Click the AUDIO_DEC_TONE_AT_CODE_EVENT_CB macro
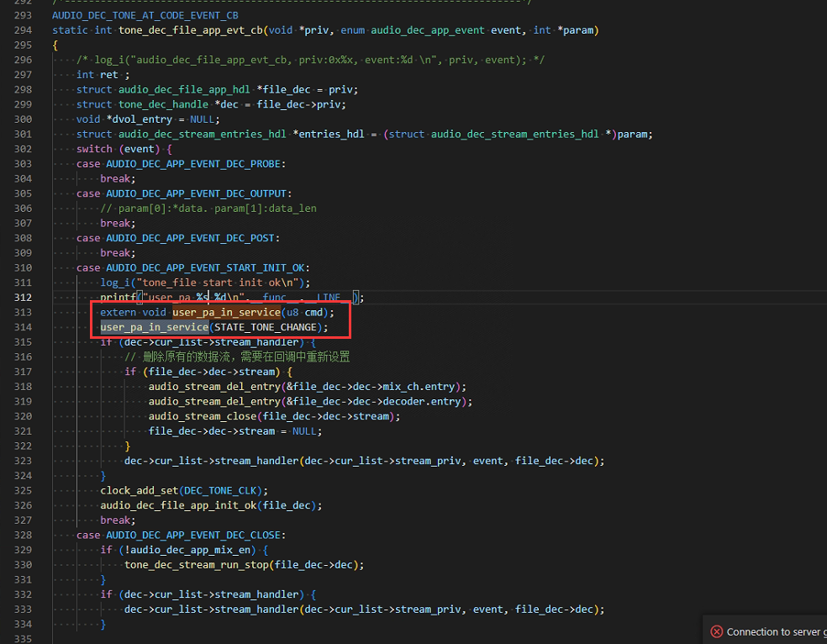The width and height of the screenshot is (827, 644). point(145,15)
